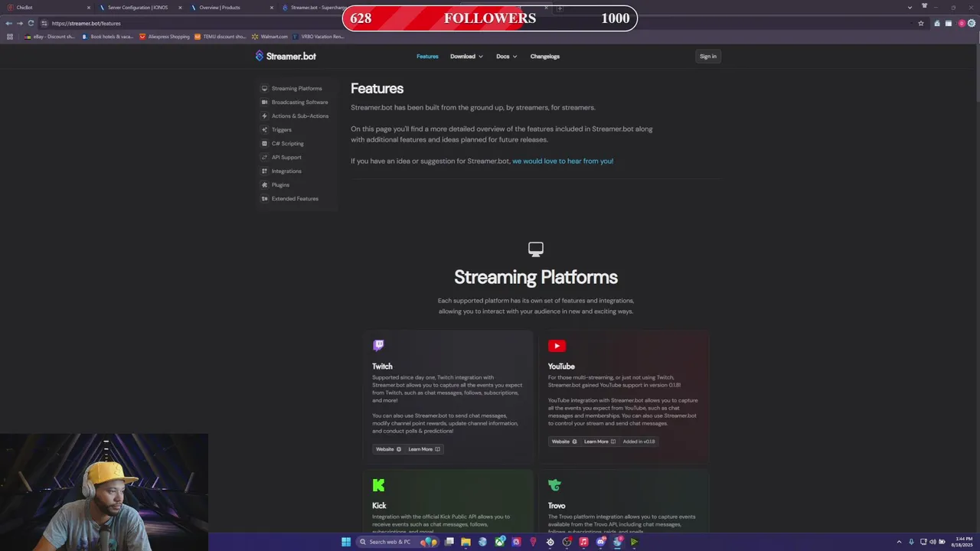Open the Walmart.com bookmark
Screen dimensions: 980x551
point(270,37)
